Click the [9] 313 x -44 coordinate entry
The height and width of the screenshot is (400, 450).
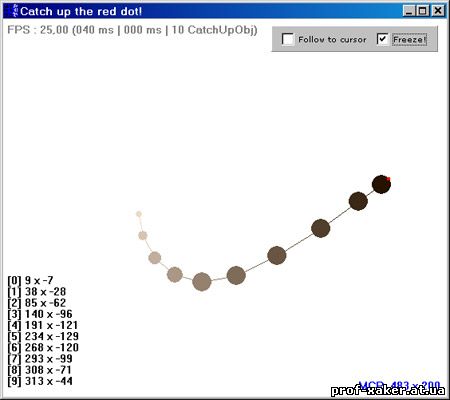pyautogui.click(x=40, y=381)
